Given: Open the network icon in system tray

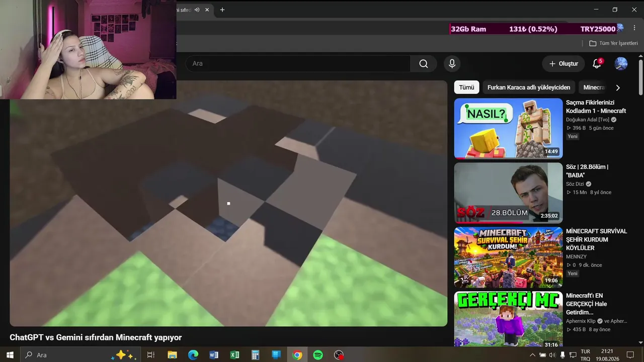Looking at the screenshot, I should click(x=573, y=355).
